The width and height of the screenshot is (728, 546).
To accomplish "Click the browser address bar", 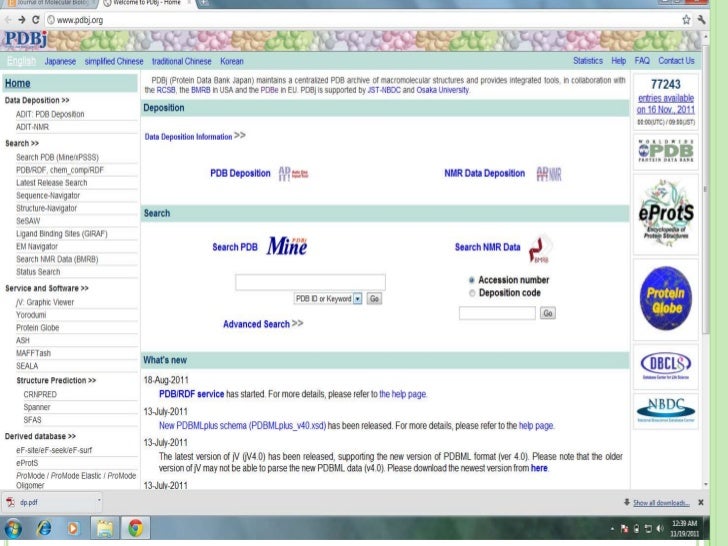I will (362, 20).
